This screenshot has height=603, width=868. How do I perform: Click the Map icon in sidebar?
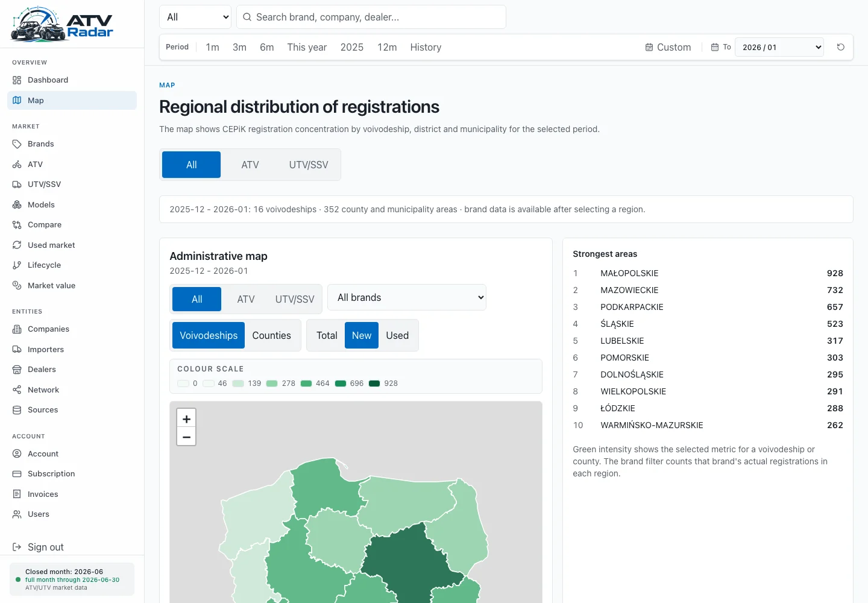[x=17, y=101]
